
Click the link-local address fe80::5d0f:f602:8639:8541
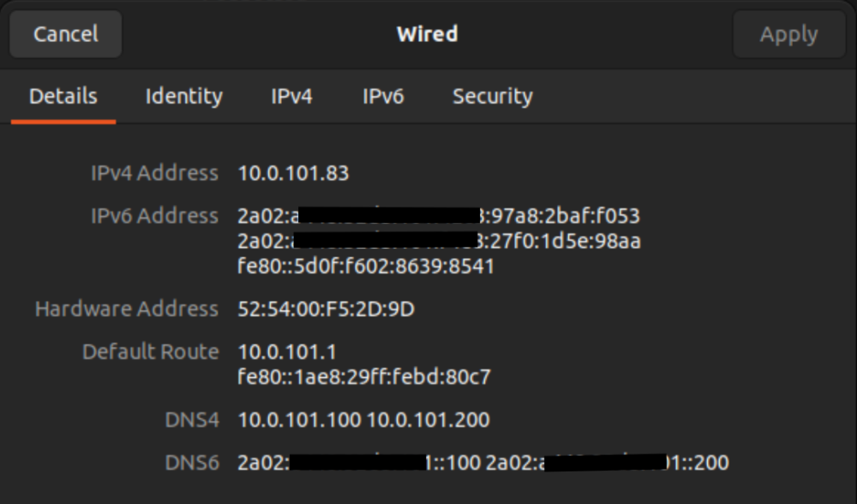(x=366, y=267)
